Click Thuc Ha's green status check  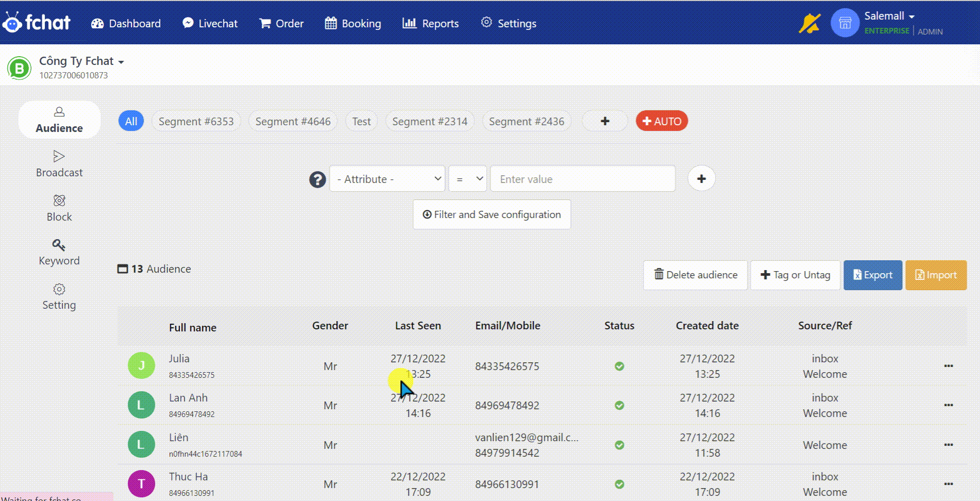pos(619,484)
